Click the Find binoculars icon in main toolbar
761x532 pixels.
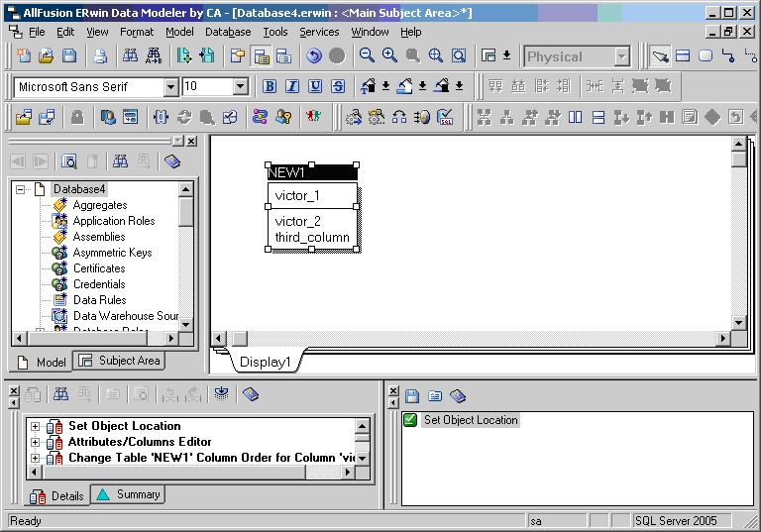pos(130,56)
